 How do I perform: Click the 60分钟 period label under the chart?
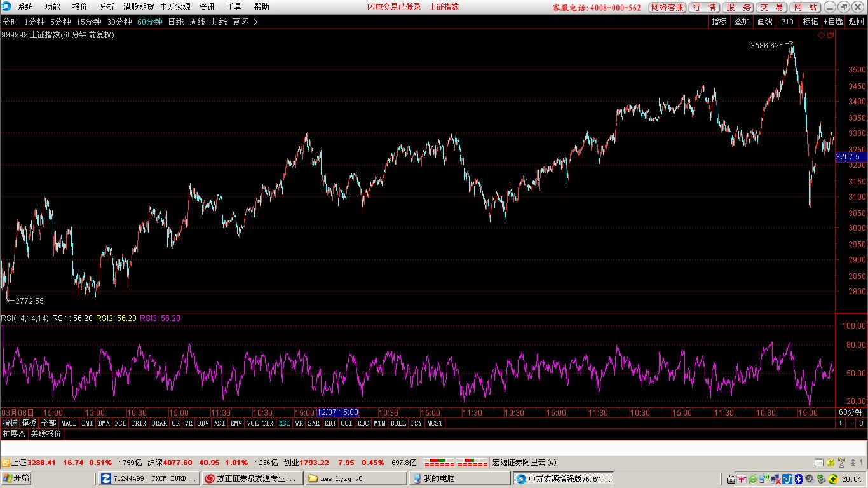[851, 413]
